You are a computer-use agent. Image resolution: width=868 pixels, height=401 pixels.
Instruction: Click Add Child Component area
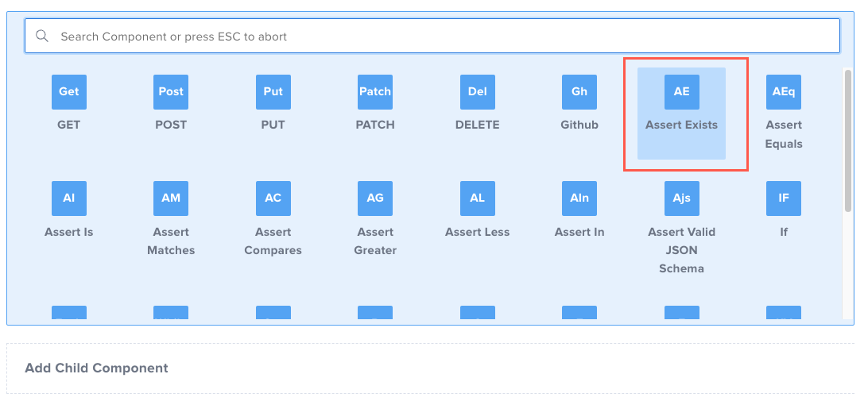pos(97,368)
